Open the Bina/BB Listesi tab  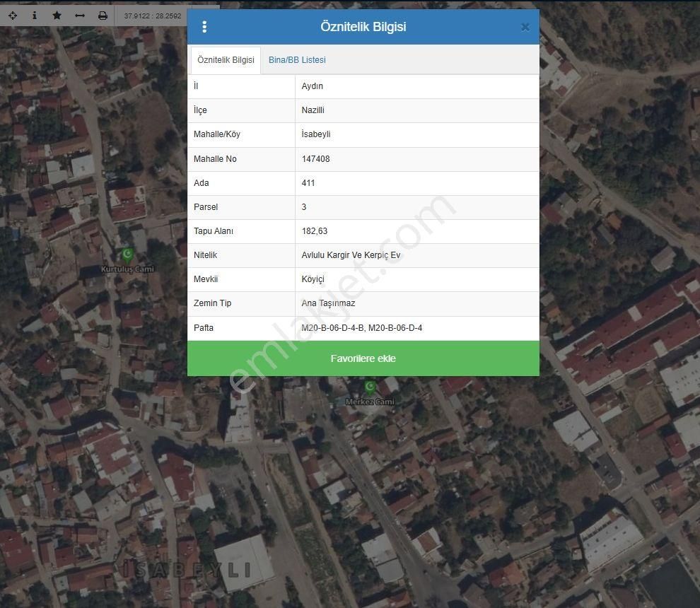pos(297,60)
